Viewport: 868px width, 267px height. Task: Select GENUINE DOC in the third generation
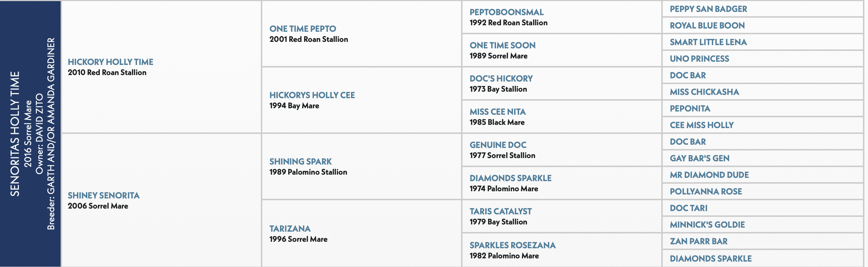tap(498, 145)
